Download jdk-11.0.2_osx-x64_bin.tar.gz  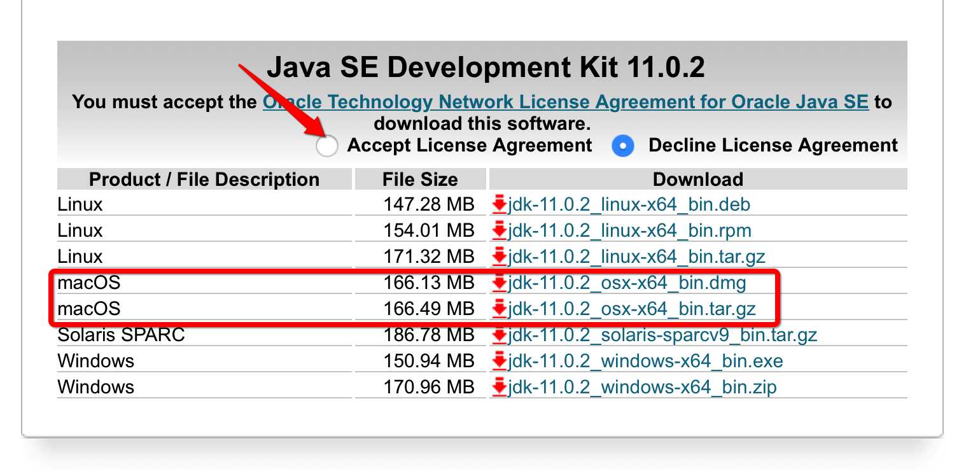[632, 309]
